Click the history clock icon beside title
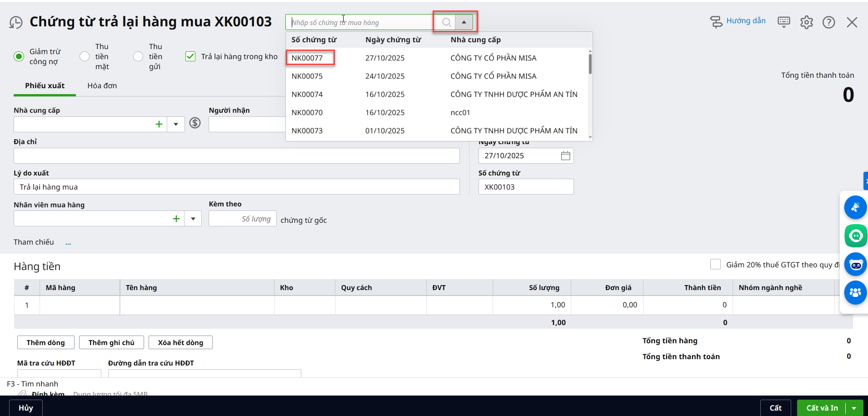Viewport: 868px width, 416px height. [16, 22]
